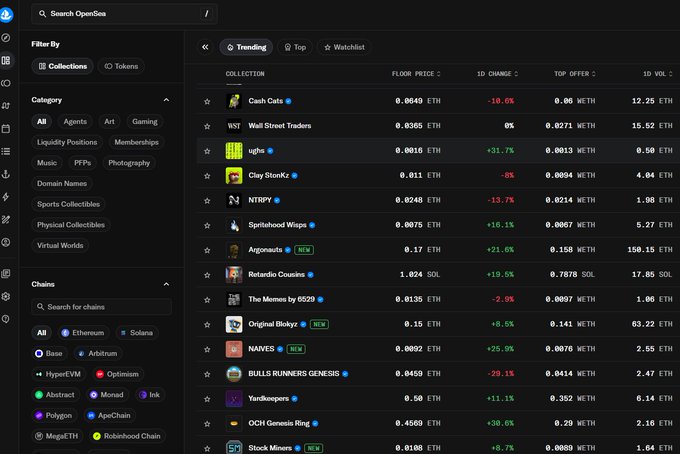Viewport: 680px width, 454px height.
Task: Select the Collections grid icon in sidebar
Action: pos(6,60)
